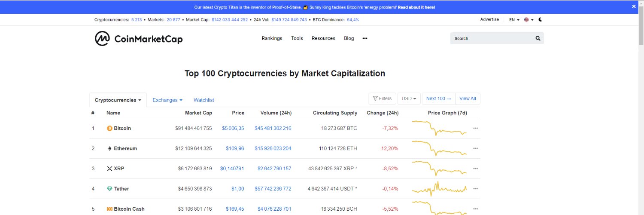The height and width of the screenshot is (215, 644).
Task: Expand the USD currency dropdown
Action: [409, 98]
